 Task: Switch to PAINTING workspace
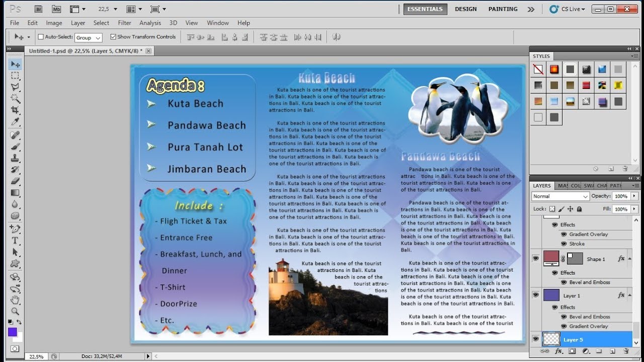503,9
